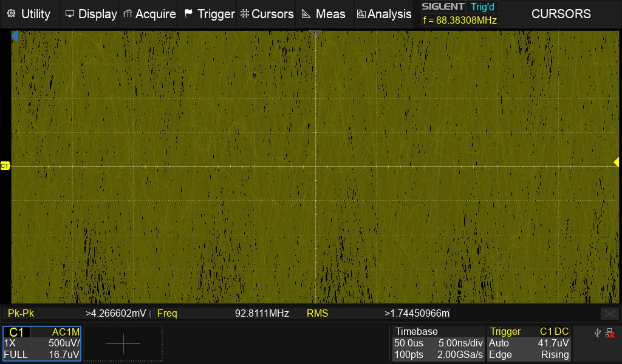This screenshot has height=364, width=622.
Task: Click the Analysis menu icon
Action: click(x=361, y=14)
